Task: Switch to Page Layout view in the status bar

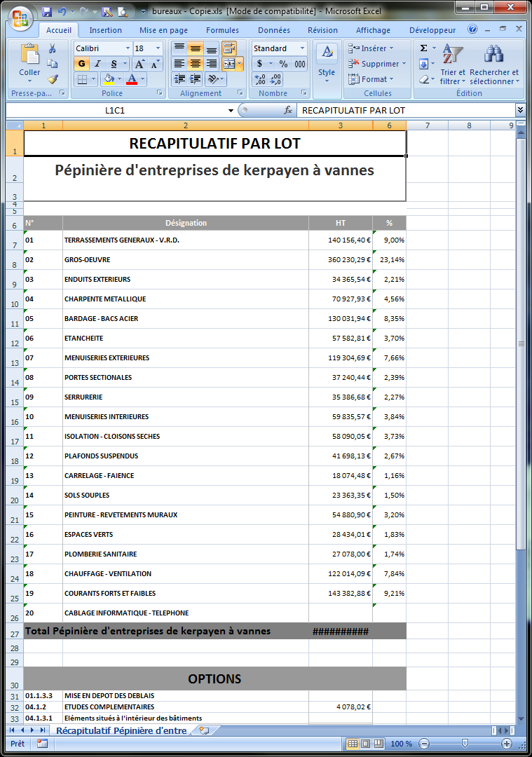Action: click(x=366, y=744)
